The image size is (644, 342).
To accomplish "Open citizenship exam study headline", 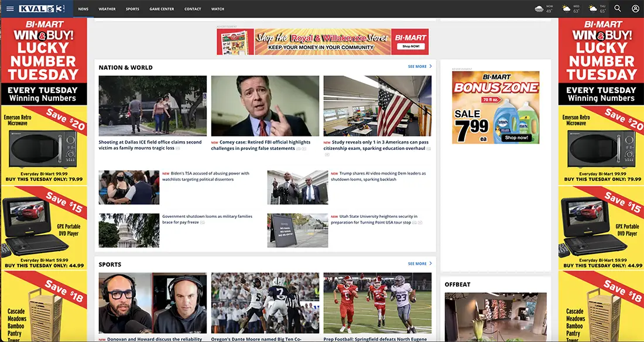I will click(x=376, y=145).
